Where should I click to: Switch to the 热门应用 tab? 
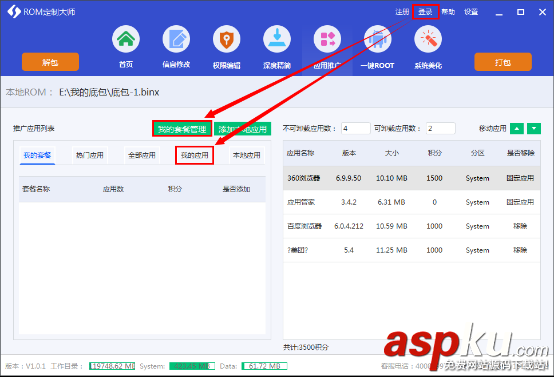coord(90,155)
